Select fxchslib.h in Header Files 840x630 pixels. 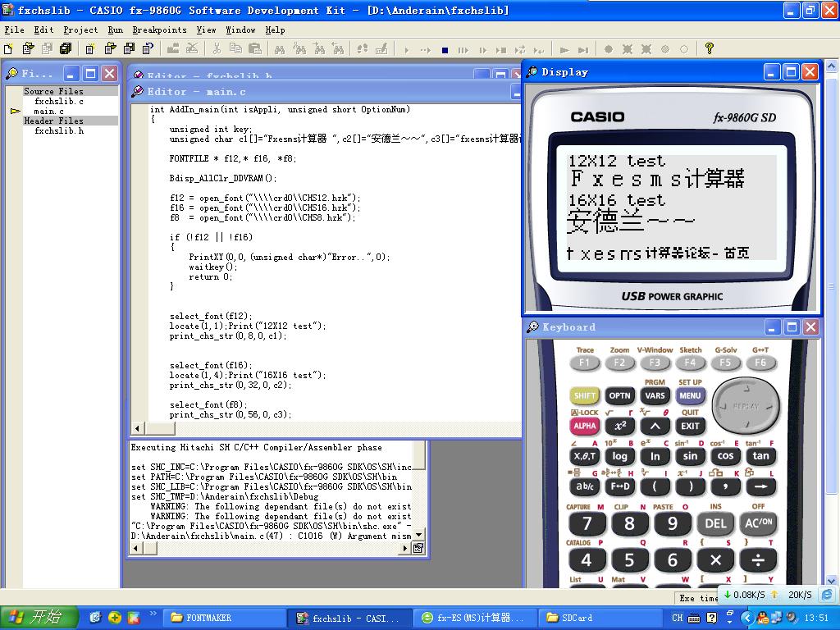click(59, 130)
